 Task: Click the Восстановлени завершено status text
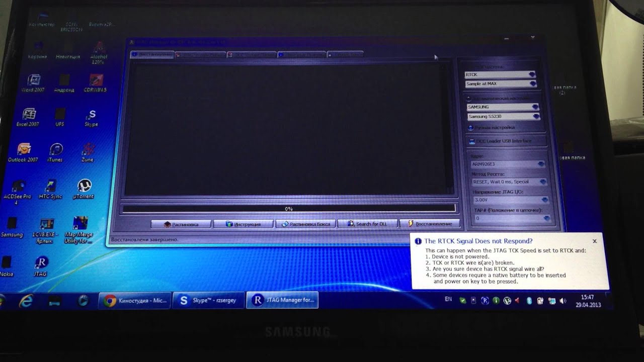pyautogui.click(x=144, y=240)
